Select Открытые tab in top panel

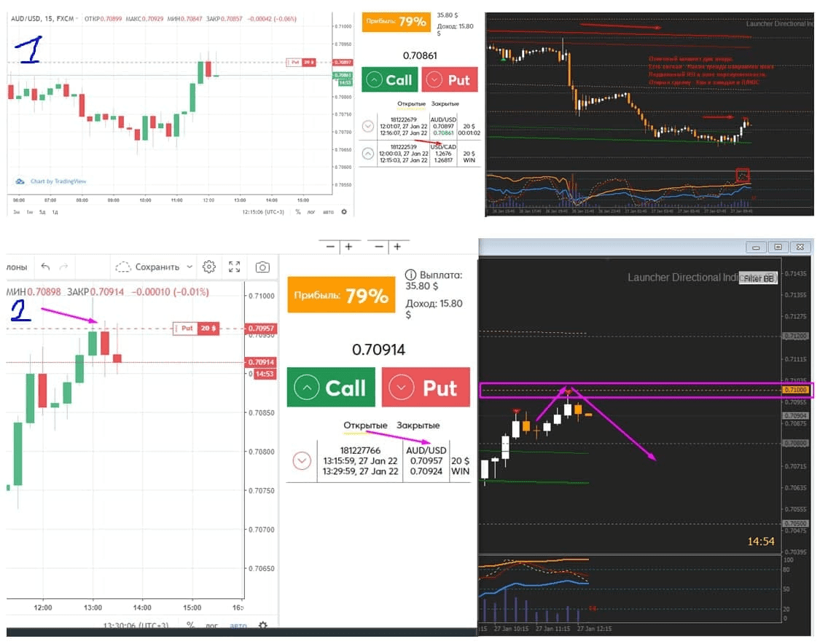(410, 103)
